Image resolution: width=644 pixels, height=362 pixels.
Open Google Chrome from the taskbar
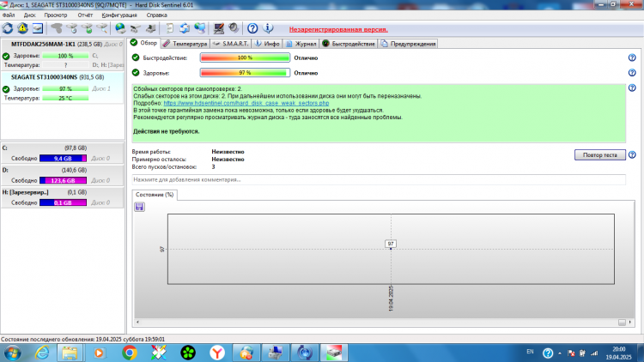[130, 353]
